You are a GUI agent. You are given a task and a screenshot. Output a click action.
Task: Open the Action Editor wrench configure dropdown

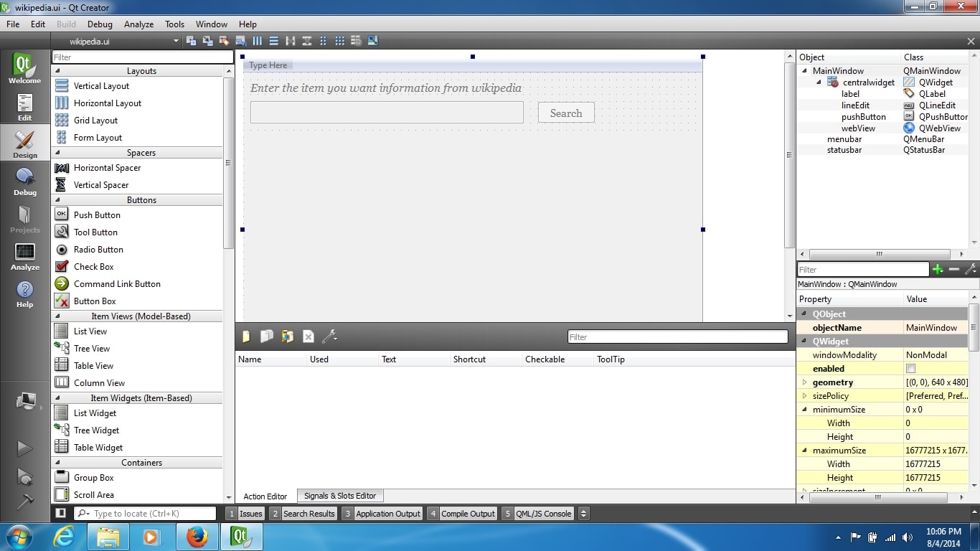point(329,336)
